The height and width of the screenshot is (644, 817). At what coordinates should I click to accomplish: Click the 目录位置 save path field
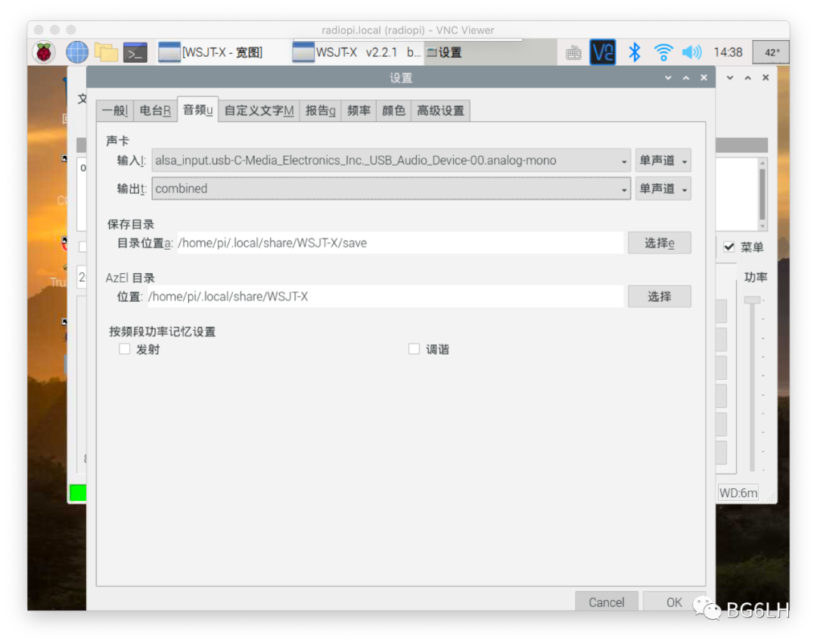[400, 243]
